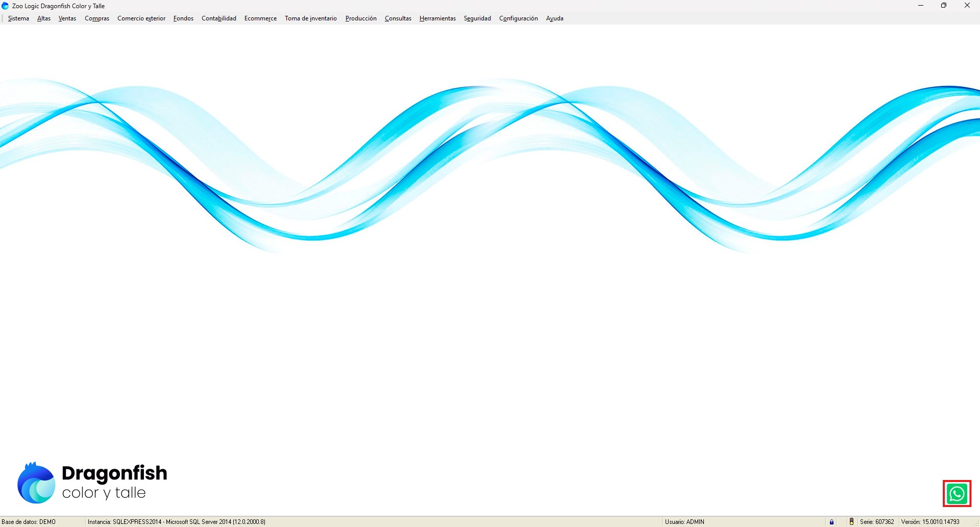Click the padlock icon in status bar
Viewport: 980px width, 527px height.
(x=831, y=521)
